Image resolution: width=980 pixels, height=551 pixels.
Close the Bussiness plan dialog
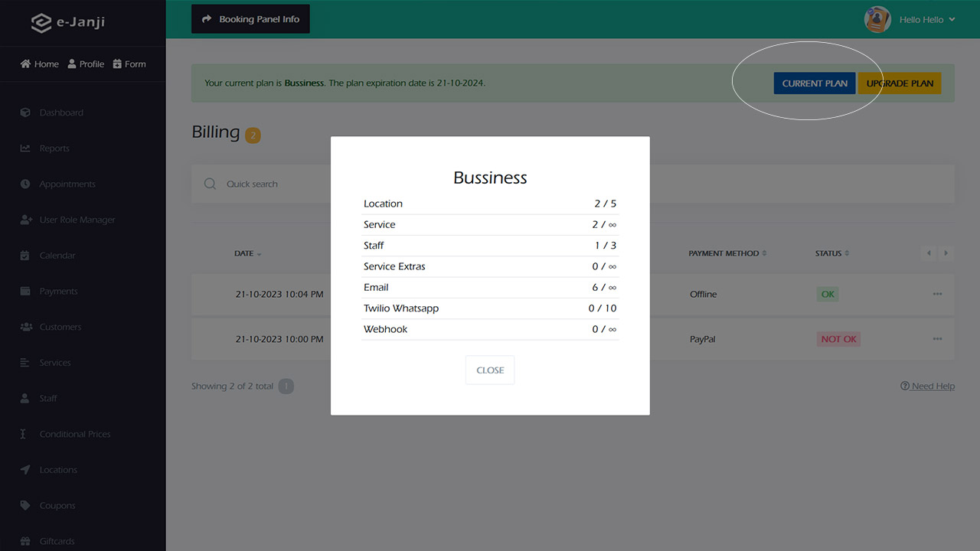click(490, 370)
